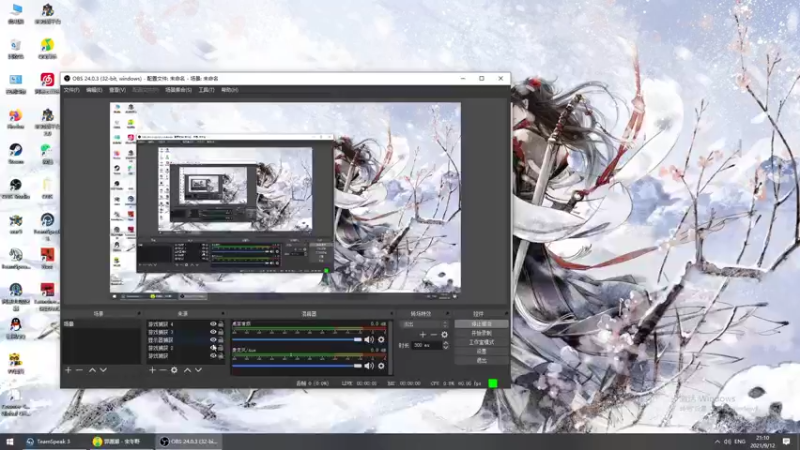Open the 桌面音频 audio settings gear

(x=381, y=339)
